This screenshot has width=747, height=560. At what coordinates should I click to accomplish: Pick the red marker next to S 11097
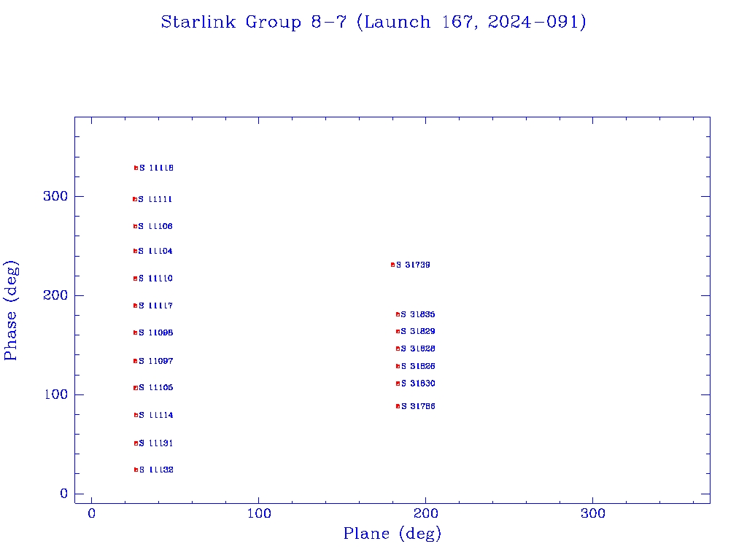coord(135,361)
